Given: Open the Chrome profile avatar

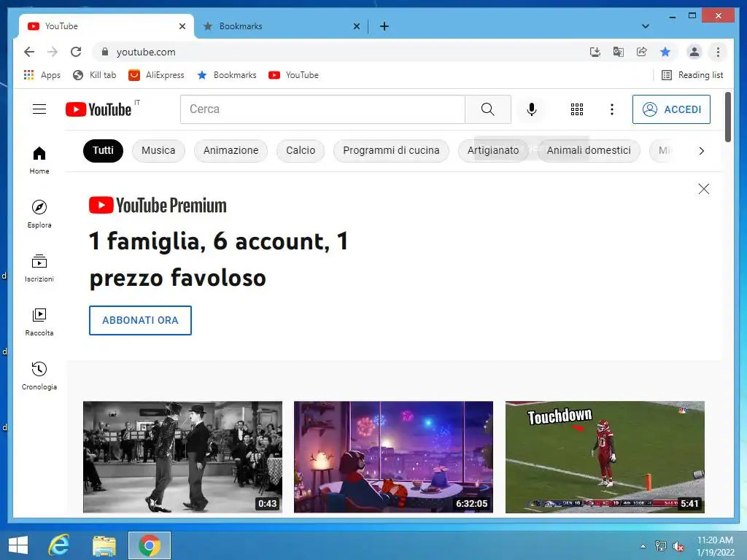Looking at the screenshot, I should click(694, 52).
